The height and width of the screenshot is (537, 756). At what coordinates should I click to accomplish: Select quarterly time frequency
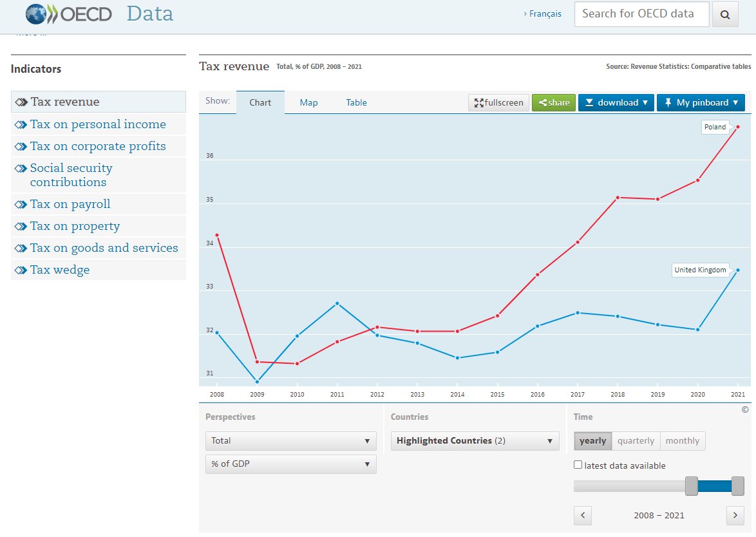point(636,441)
